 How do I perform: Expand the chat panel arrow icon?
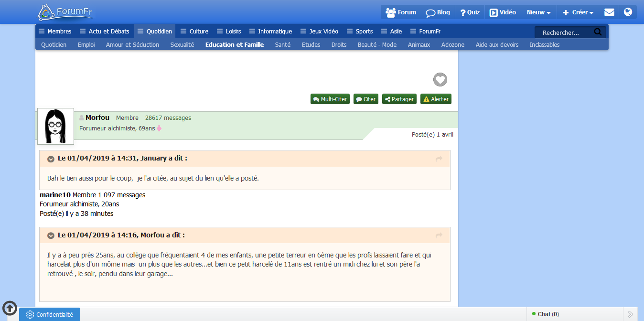coord(631,314)
